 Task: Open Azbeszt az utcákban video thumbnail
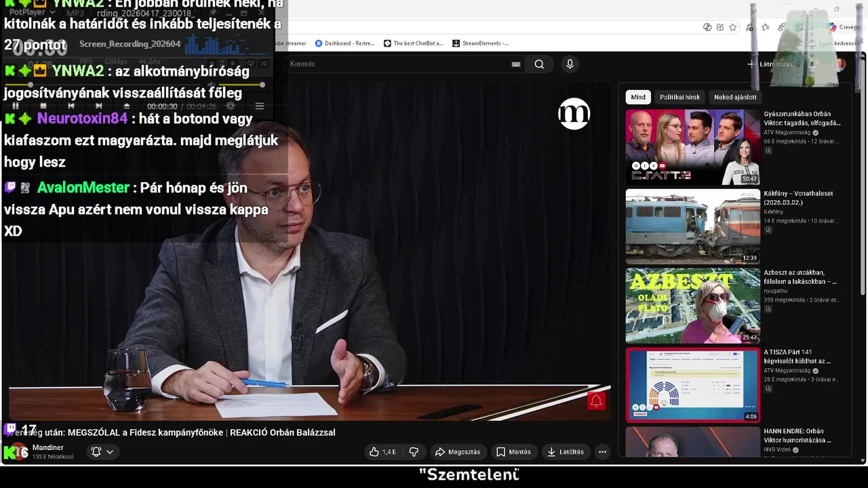click(692, 306)
